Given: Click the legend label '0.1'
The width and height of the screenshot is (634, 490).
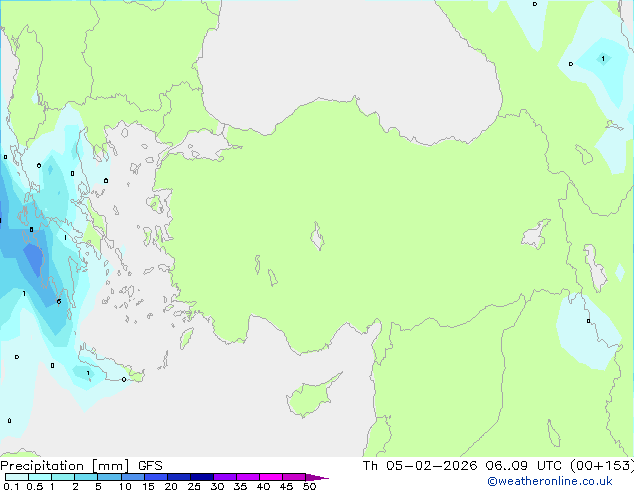Looking at the screenshot, I should pyautogui.click(x=11, y=486).
